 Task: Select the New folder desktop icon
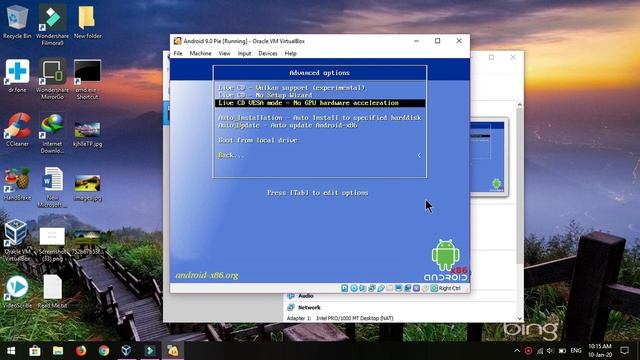(x=87, y=21)
